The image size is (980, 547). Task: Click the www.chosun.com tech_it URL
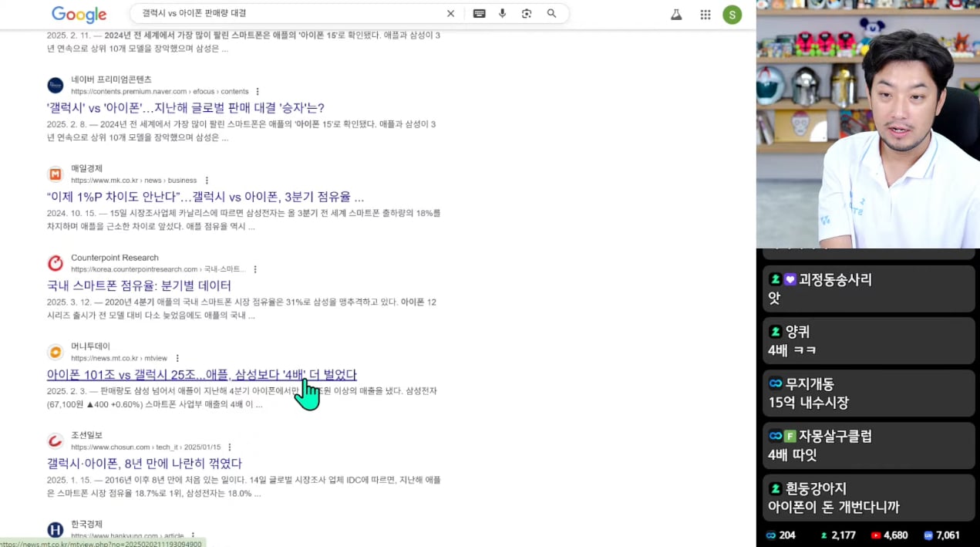click(146, 447)
